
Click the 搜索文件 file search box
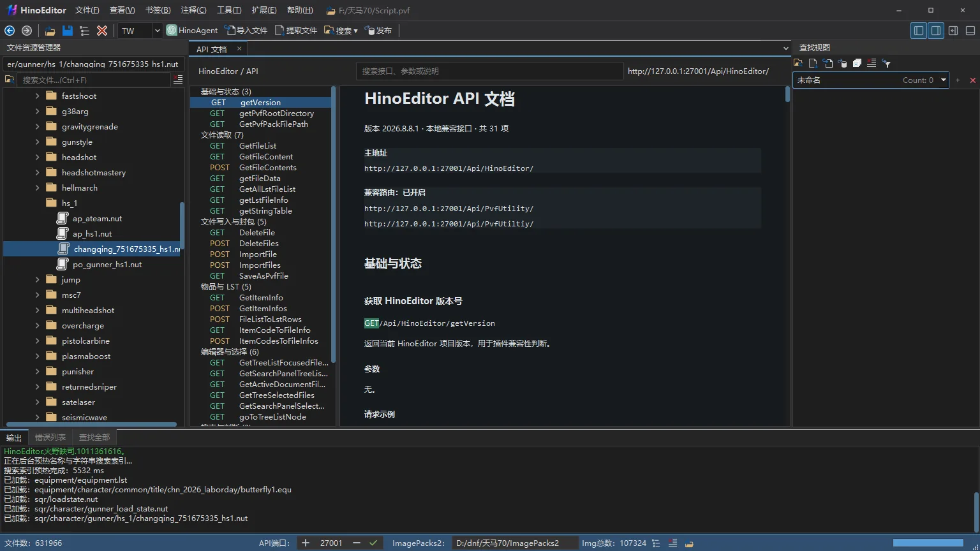pyautogui.click(x=94, y=80)
